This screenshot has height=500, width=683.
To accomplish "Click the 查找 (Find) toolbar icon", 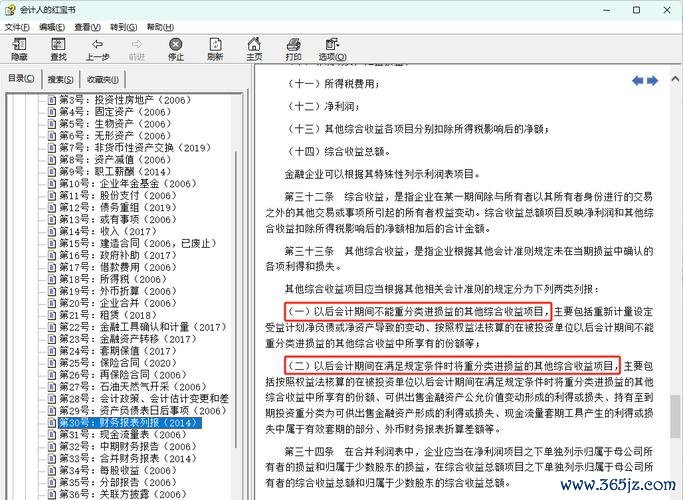I will (x=58, y=44).
